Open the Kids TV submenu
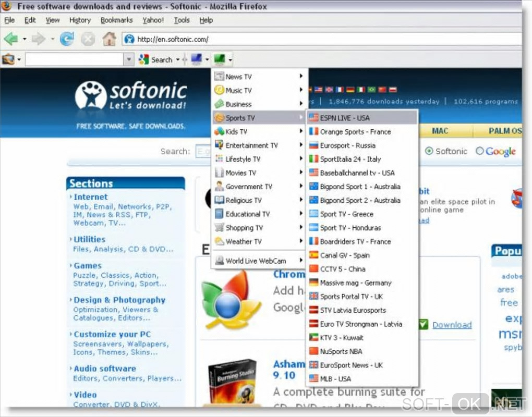 pyautogui.click(x=259, y=131)
